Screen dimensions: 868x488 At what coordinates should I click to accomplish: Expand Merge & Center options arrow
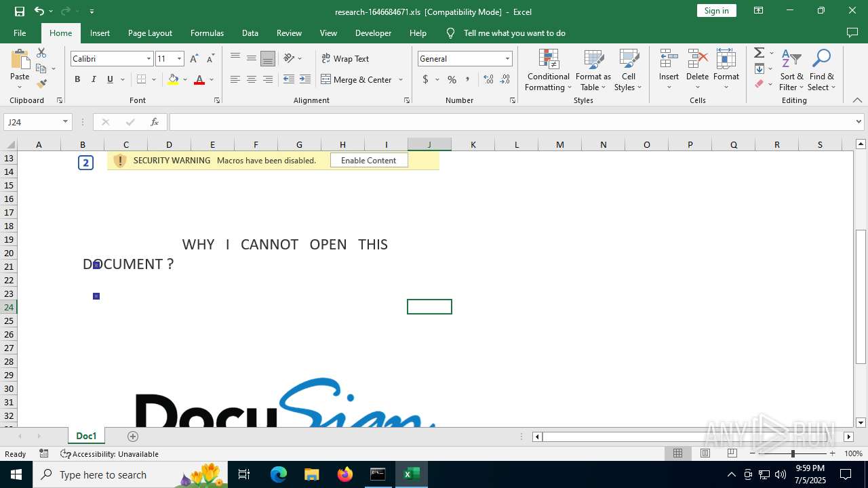tap(401, 79)
